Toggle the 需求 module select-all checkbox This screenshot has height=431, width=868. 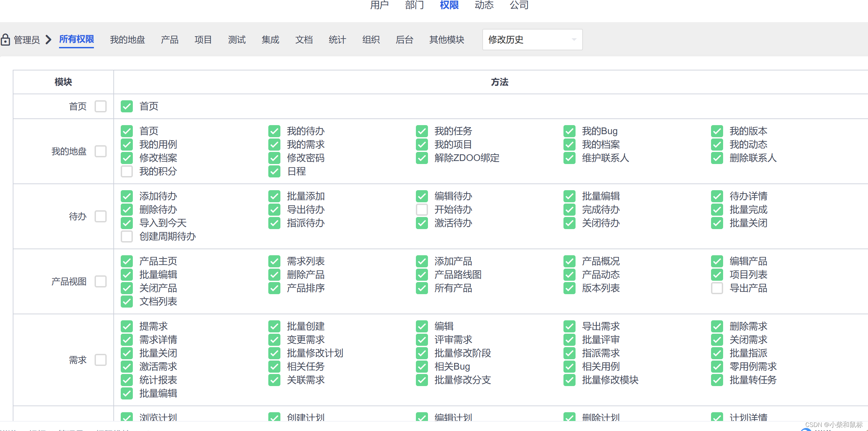(100, 360)
